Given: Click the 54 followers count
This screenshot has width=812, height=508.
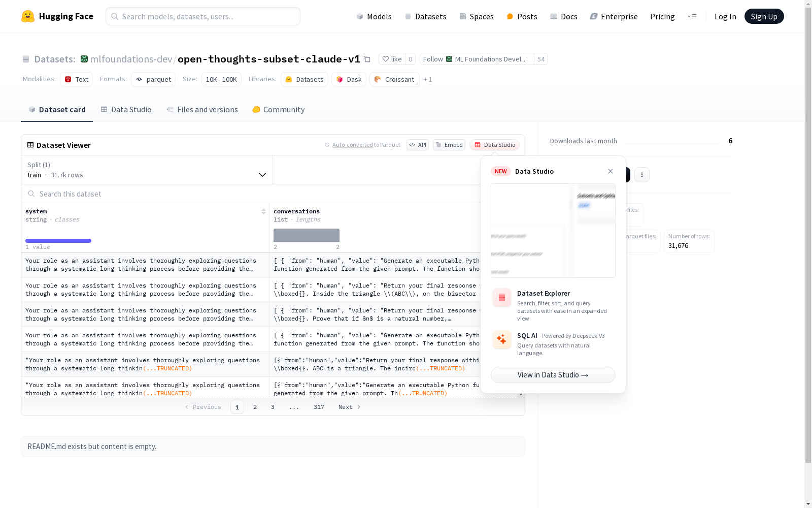Looking at the screenshot, I should pyautogui.click(x=541, y=59).
